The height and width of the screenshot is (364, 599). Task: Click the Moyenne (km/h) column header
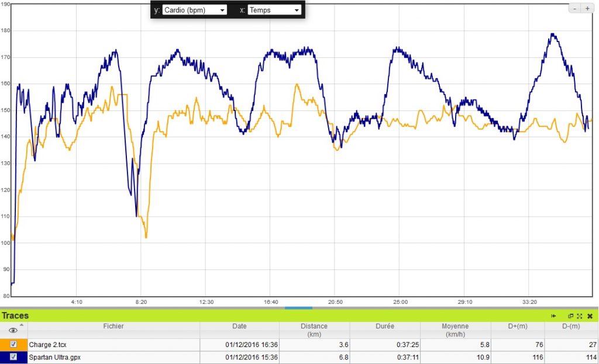pyautogui.click(x=455, y=330)
